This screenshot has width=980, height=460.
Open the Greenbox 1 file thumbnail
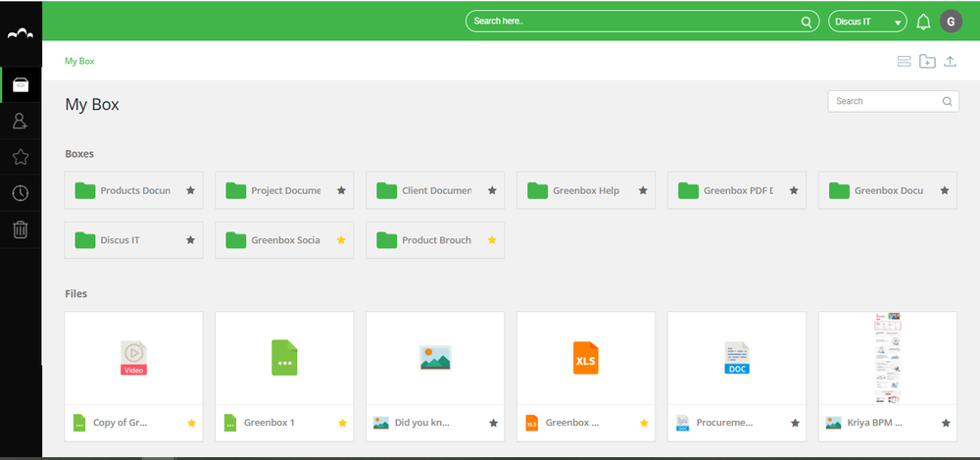(284, 358)
